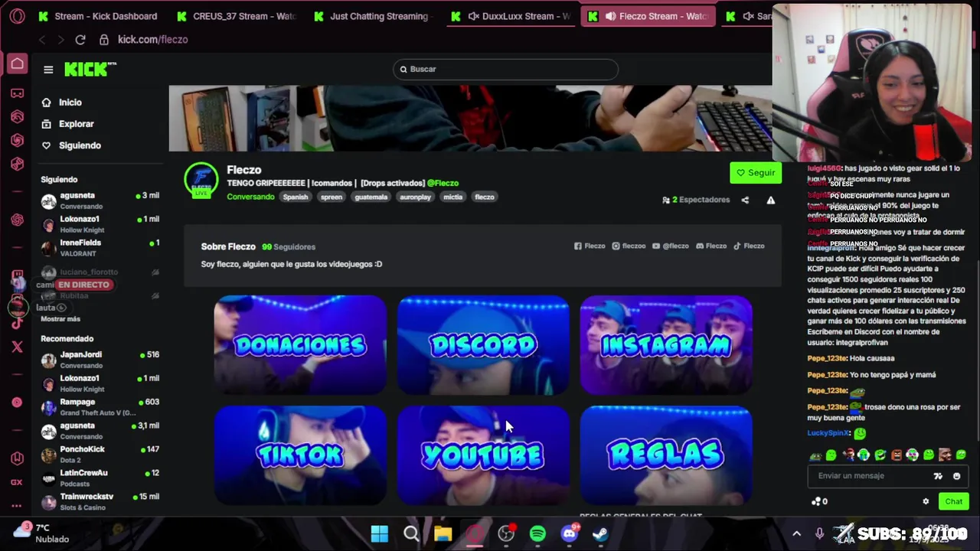This screenshot has width=980, height=551.
Task: Open weather widget showing 7°C Nublado
Action: pos(42,533)
